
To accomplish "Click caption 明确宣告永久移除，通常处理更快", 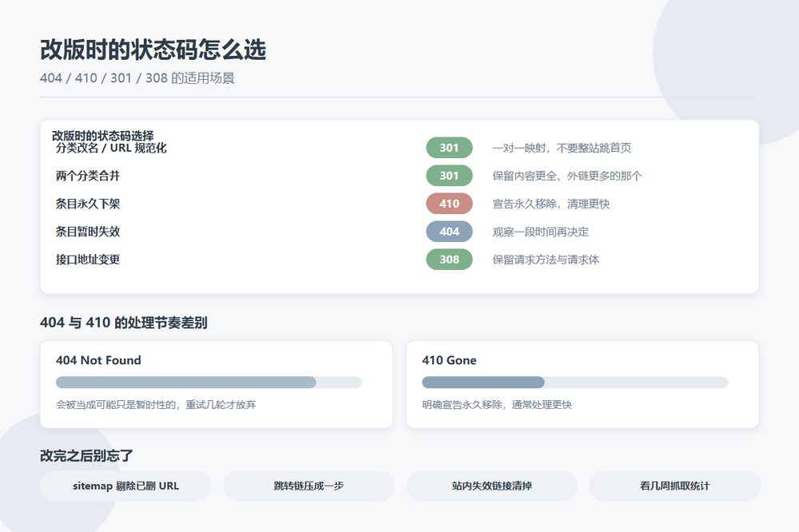I will [497, 405].
